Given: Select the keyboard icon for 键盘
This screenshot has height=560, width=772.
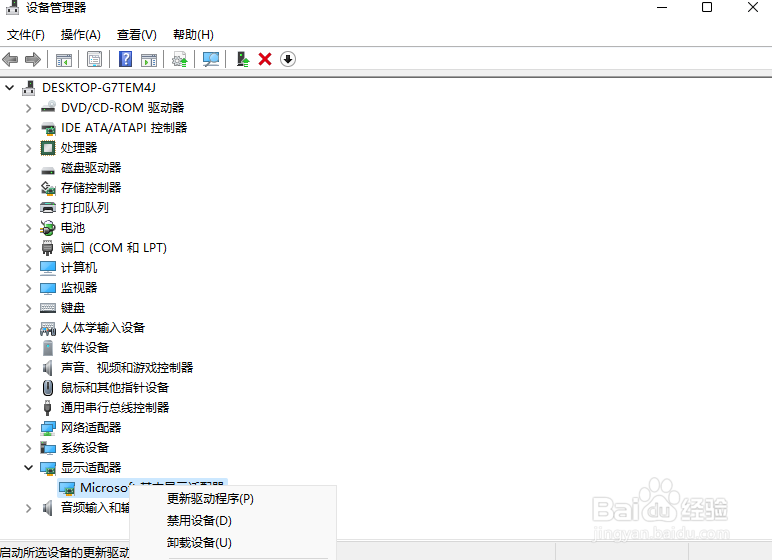Looking at the screenshot, I should [48, 308].
